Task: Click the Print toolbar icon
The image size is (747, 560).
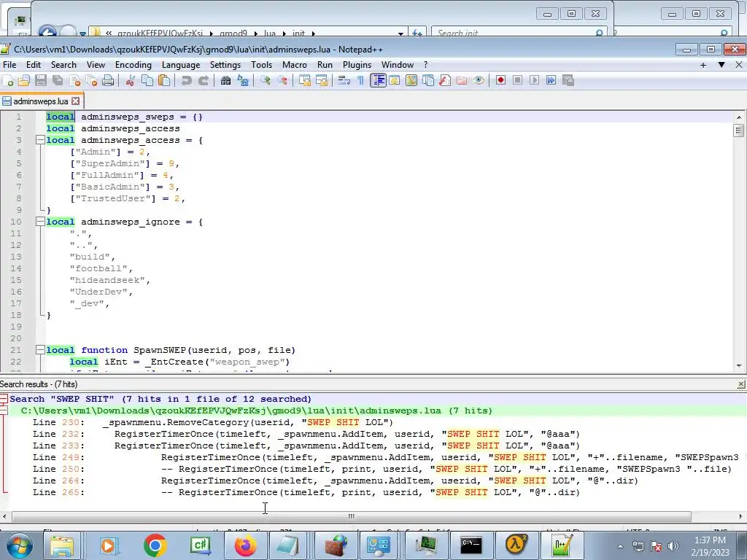Action: click(x=108, y=80)
